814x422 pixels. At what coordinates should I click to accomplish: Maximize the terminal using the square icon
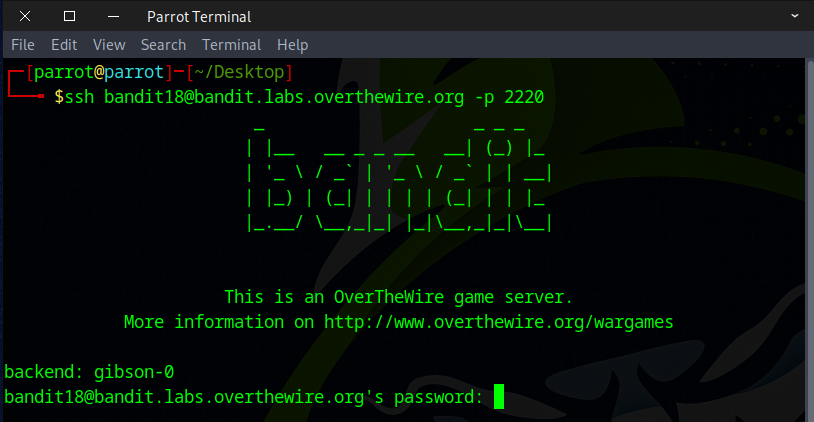pyautogui.click(x=69, y=16)
